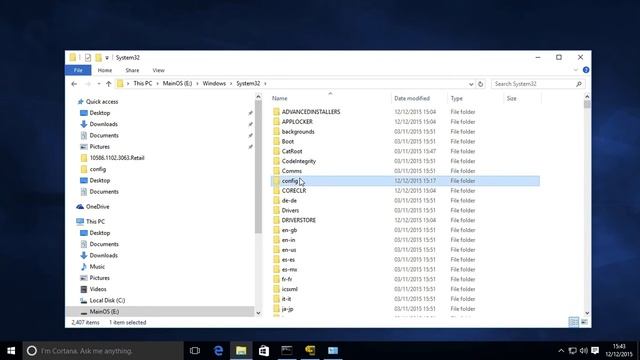Select Quick access in the navigation pane

(102, 102)
